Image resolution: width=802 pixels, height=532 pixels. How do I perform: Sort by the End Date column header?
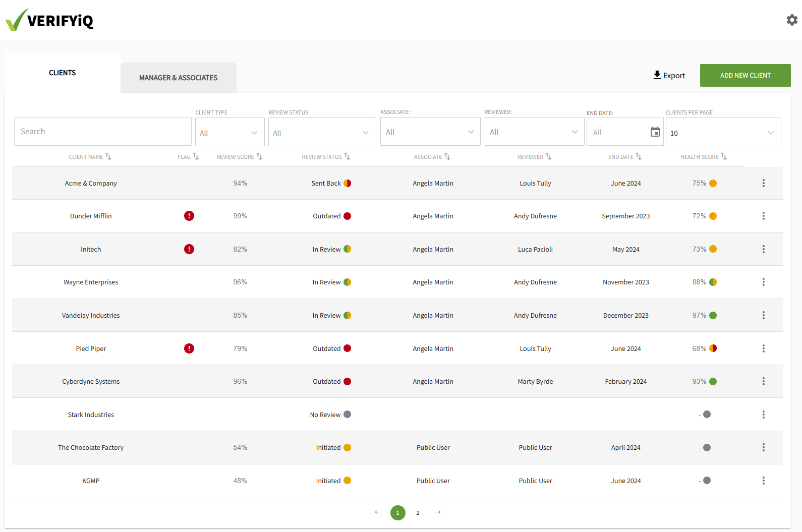[624, 157]
